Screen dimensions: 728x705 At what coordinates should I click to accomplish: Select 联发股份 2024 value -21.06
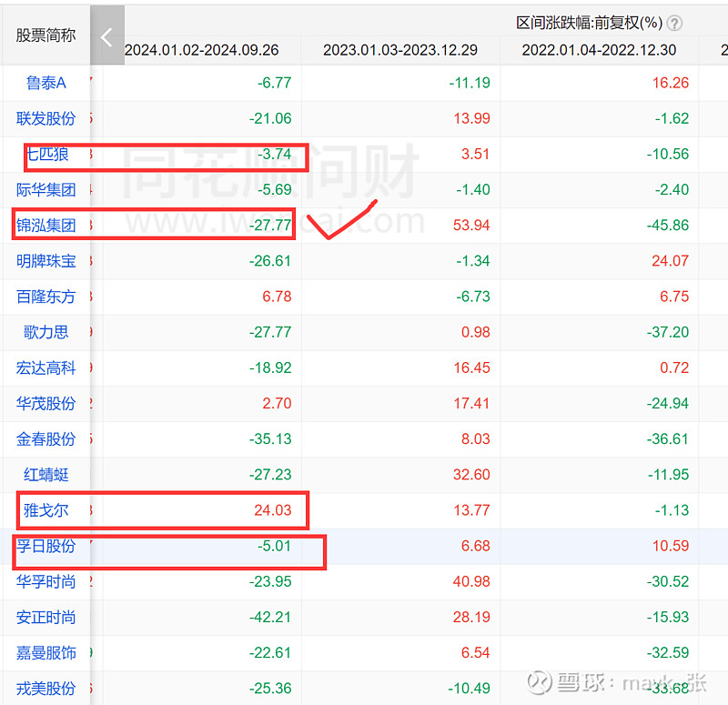(270, 119)
